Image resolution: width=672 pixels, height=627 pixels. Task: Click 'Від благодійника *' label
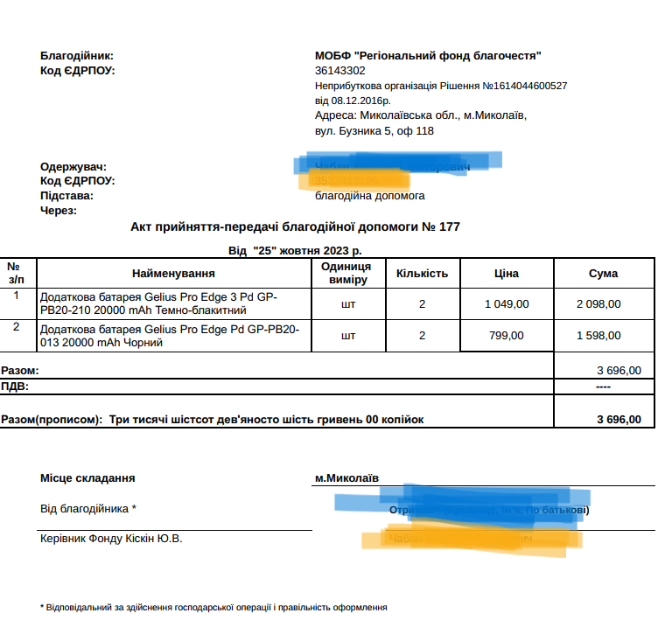tap(87, 509)
